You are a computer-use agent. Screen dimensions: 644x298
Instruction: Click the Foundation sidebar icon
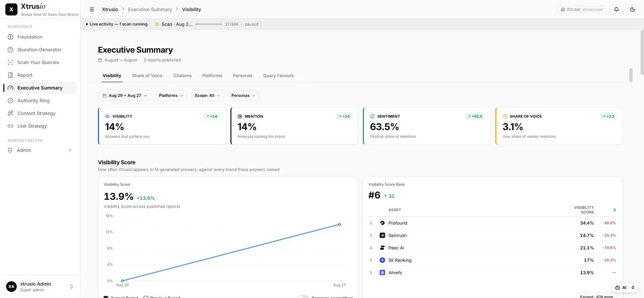10,37
